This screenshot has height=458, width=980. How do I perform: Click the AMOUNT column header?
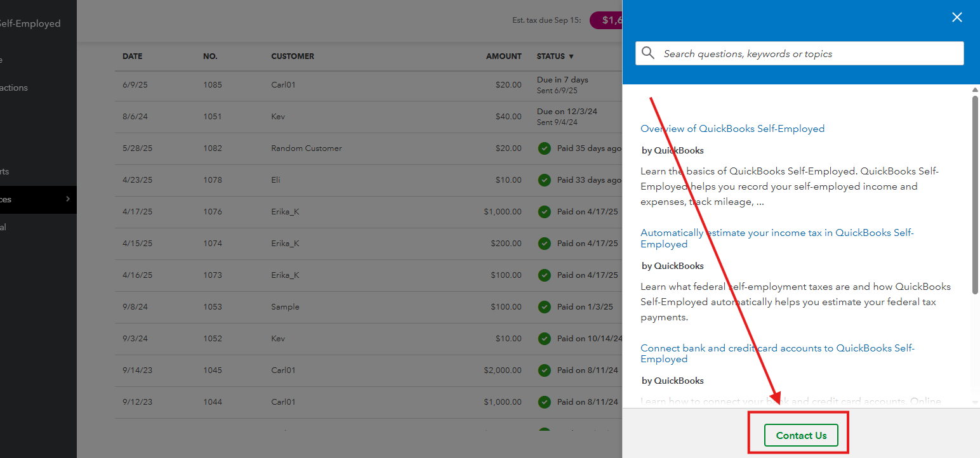click(x=504, y=56)
